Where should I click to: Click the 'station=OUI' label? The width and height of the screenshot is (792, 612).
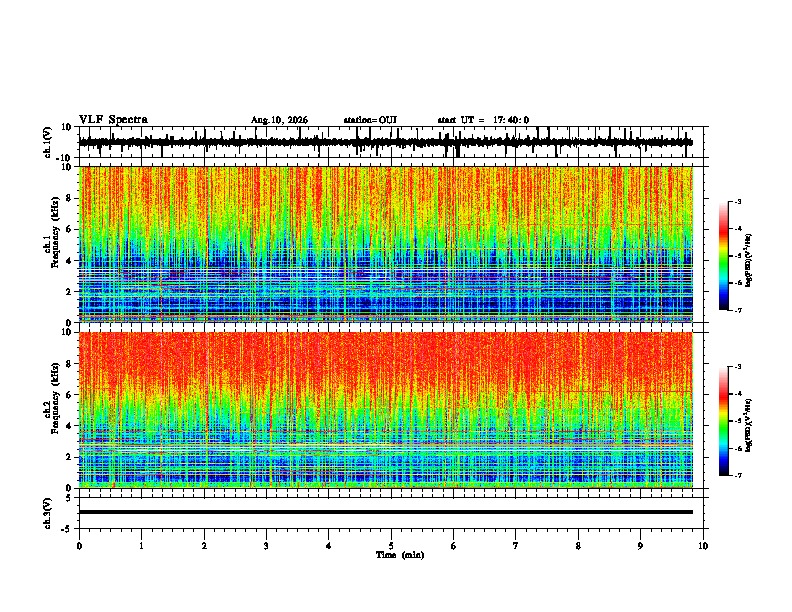point(370,120)
